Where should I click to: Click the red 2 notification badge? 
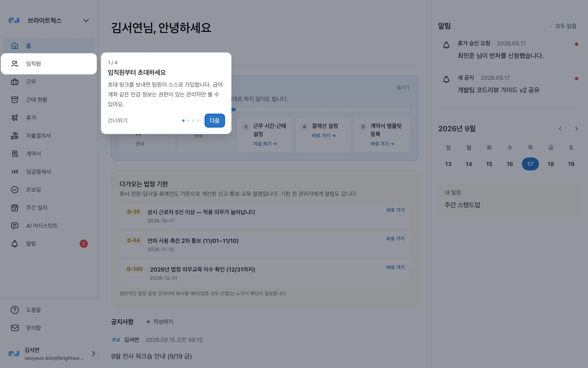coord(84,244)
